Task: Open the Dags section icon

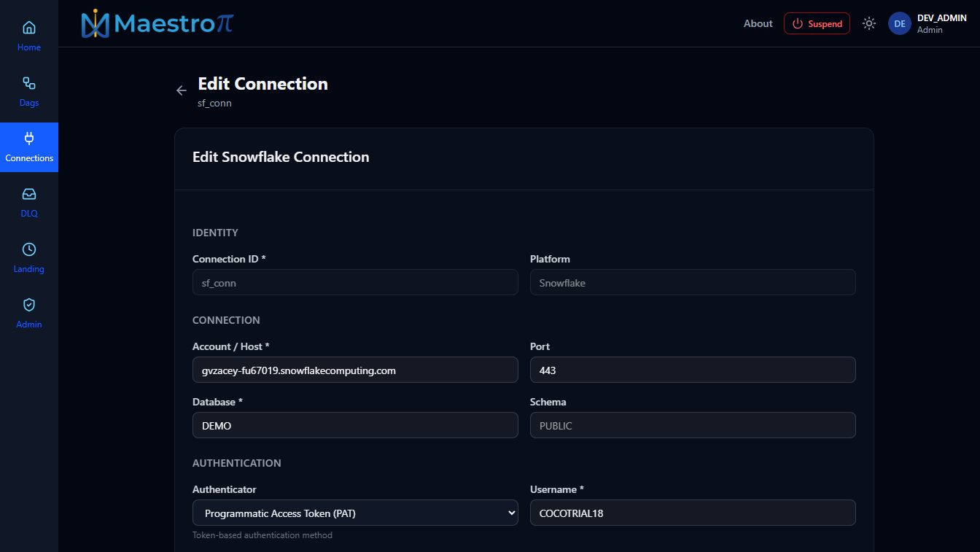Action: 29,83
